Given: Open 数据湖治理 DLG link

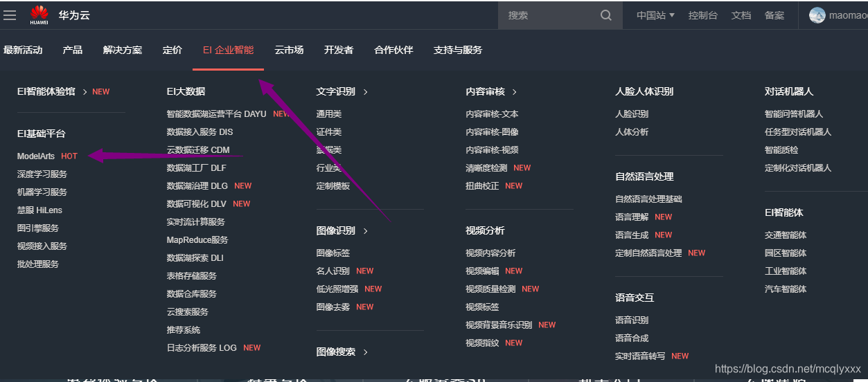Looking at the screenshot, I should click(x=197, y=186).
